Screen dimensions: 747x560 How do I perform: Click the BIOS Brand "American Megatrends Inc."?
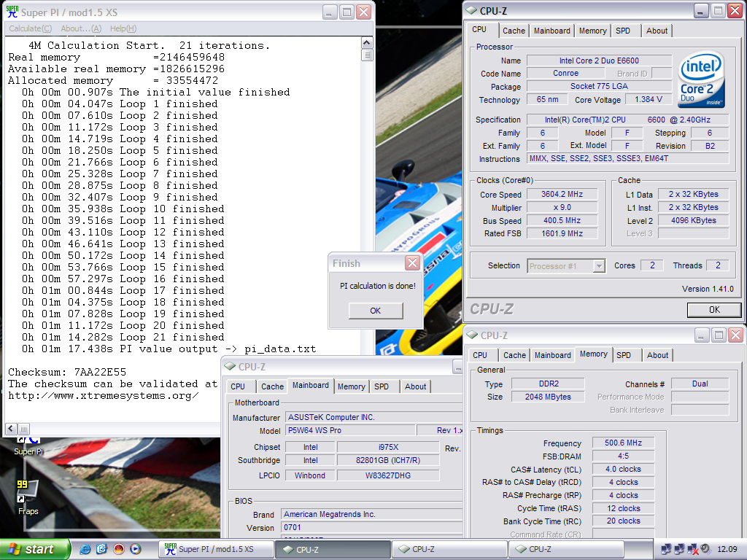click(372, 514)
